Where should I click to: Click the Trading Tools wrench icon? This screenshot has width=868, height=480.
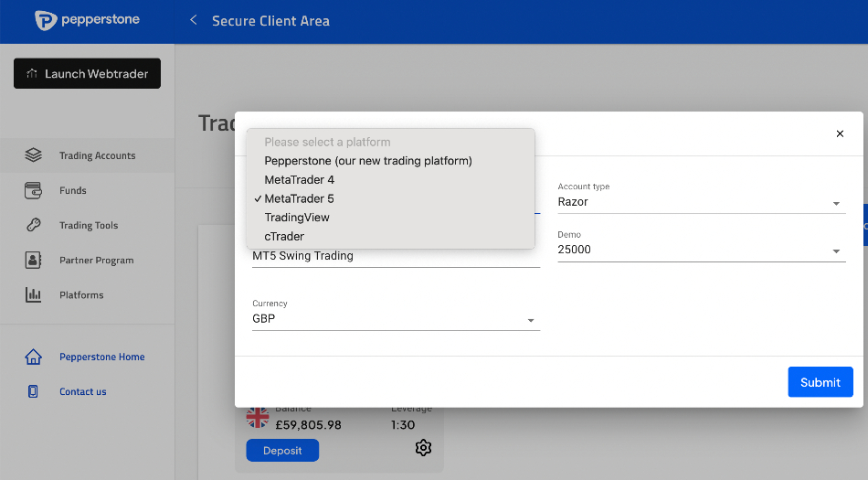click(33, 225)
